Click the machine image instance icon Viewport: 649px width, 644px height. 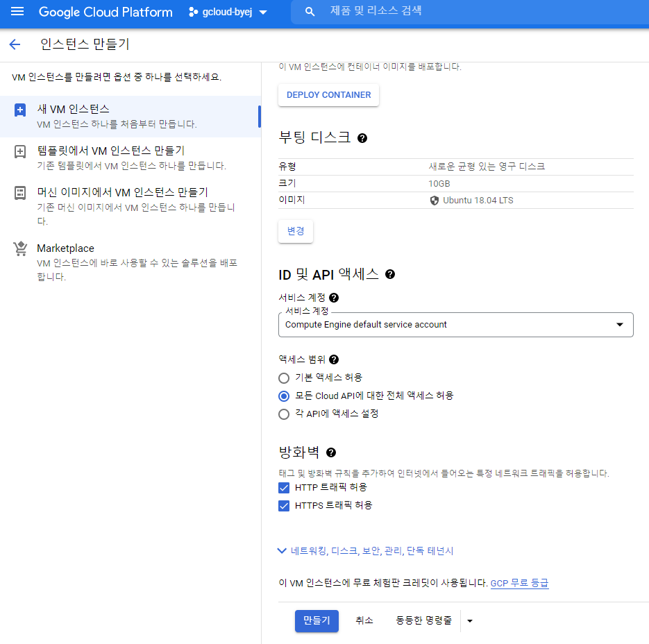20,193
